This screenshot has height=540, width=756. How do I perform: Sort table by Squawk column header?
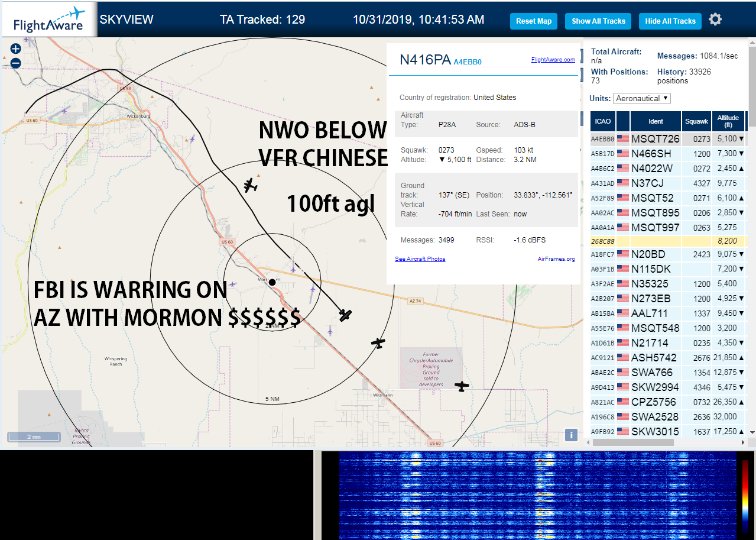tap(696, 121)
